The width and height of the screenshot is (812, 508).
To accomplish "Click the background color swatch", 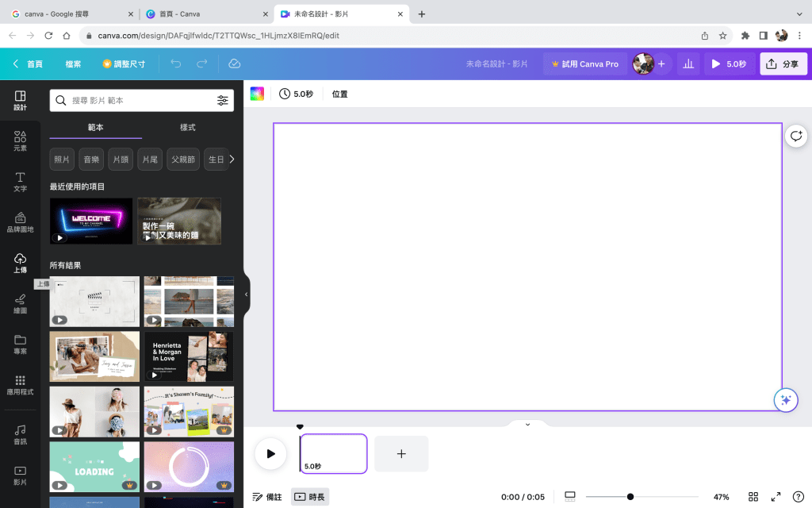I will pyautogui.click(x=257, y=94).
